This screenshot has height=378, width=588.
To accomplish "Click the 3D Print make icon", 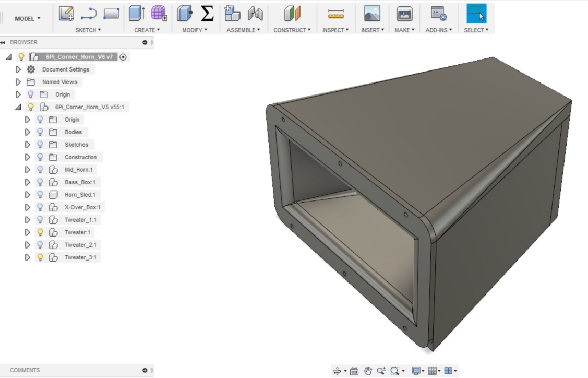I will 404,14.
